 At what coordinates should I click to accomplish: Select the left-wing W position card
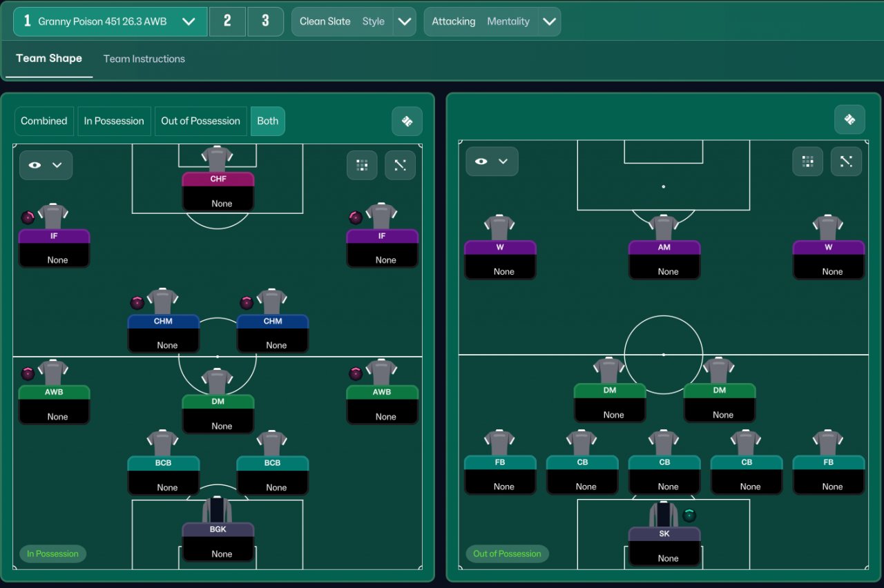[x=500, y=259]
